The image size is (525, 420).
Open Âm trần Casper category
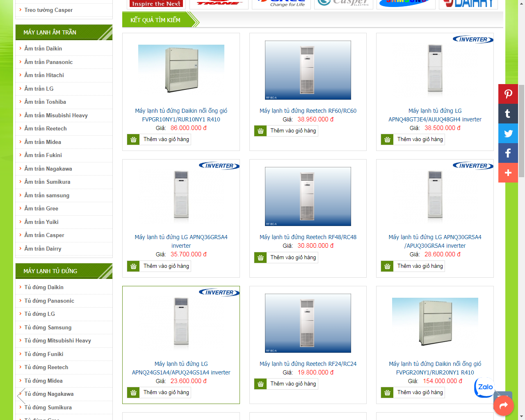[44, 235]
